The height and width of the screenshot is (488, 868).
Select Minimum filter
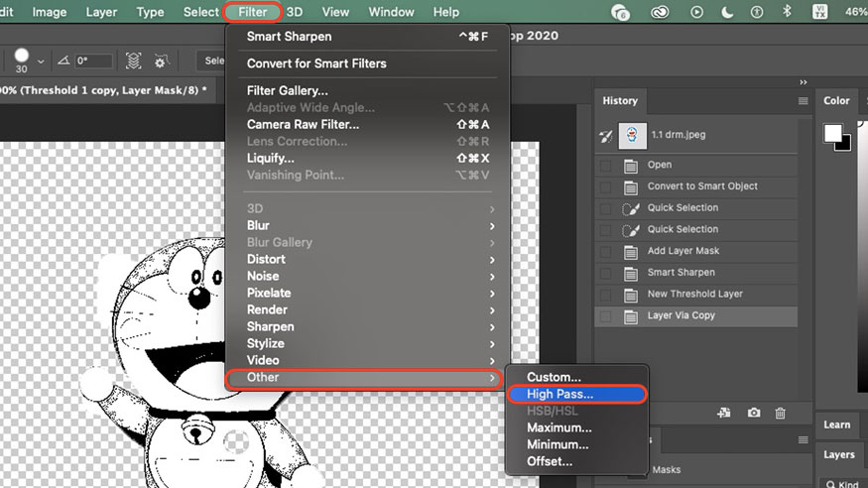tap(576, 444)
